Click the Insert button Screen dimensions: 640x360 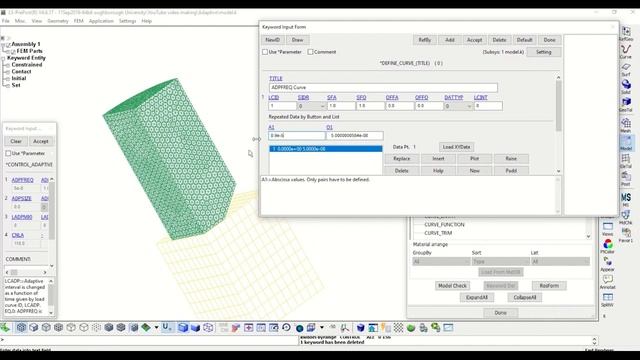click(x=438, y=159)
